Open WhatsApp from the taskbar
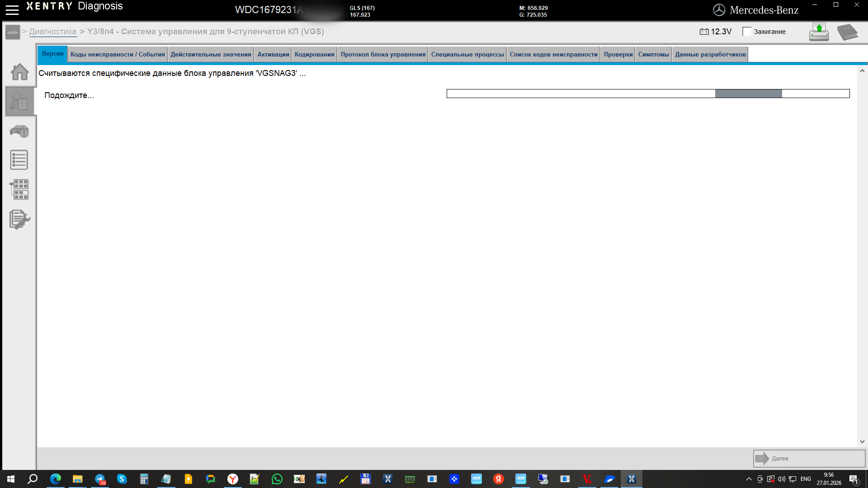The height and width of the screenshot is (488, 868). pyautogui.click(x=277, y=479)
